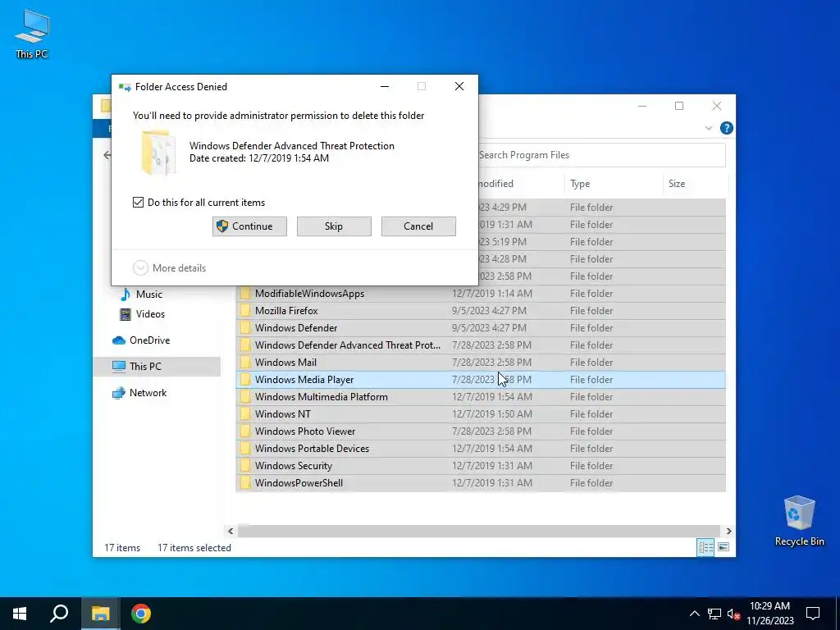The image size is (840, 630).
Task: Open the taskbar clock and date
Action: point(769,614)
